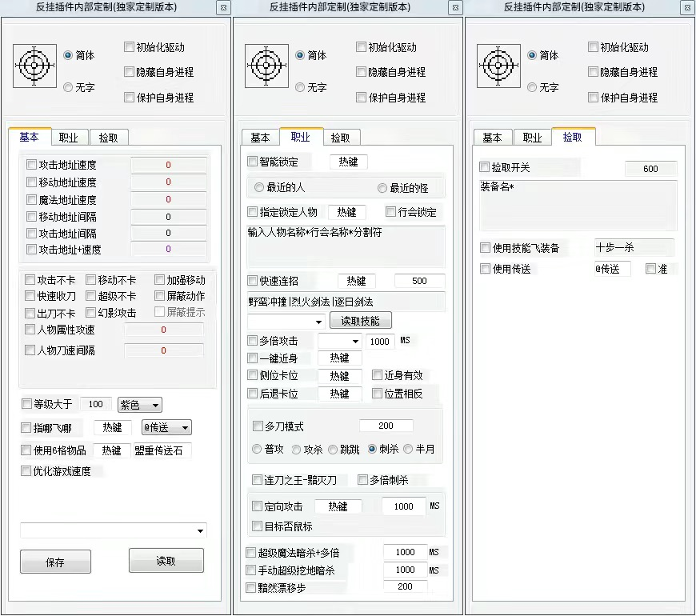The height and width of the screenshot is (616, 696).
Task: Set 热键 for 一键近身
Action: (x=339, y=358)
